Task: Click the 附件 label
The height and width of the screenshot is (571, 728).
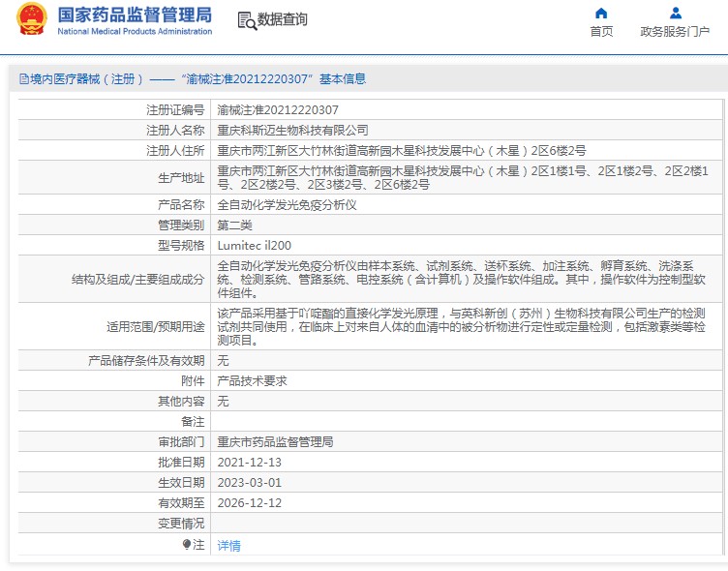Action: 193,381
